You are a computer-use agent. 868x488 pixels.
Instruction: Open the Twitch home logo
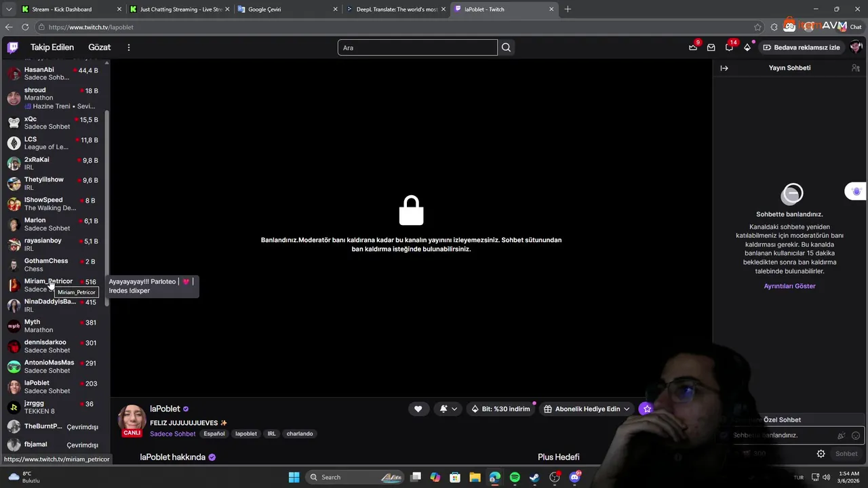[13, 47]
